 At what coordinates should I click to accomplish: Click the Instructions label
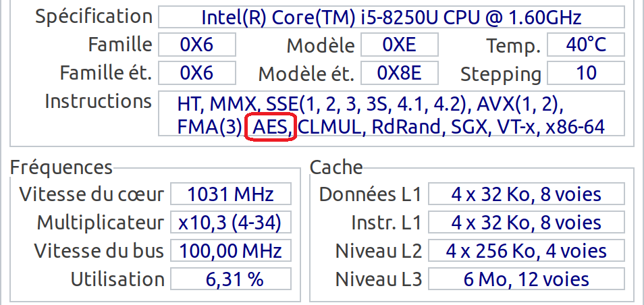coord(99,102)
